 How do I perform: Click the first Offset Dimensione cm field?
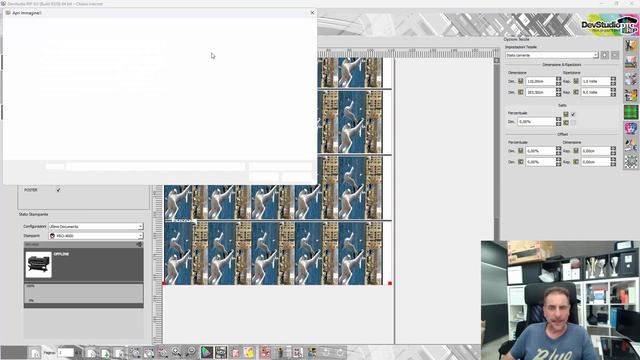596,151
